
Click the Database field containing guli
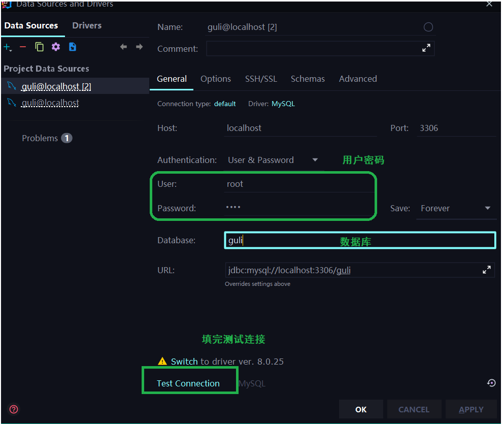(x=360, y=240)
